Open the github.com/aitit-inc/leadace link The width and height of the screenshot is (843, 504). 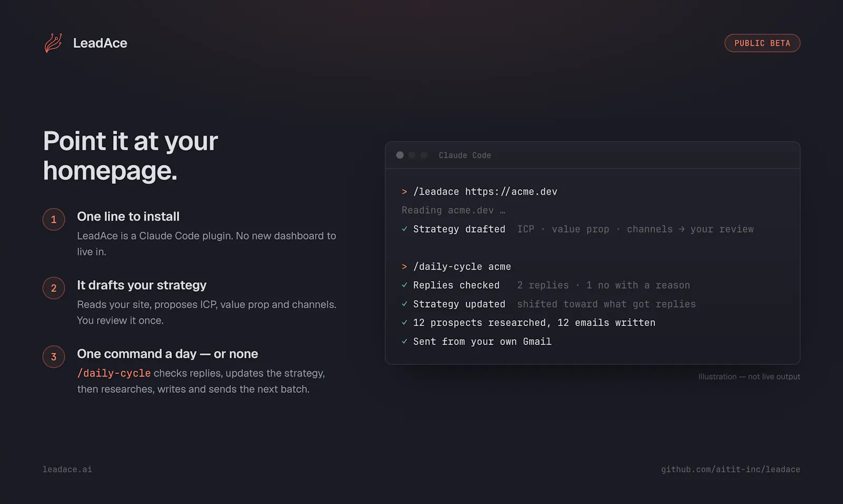click(731, 469)
